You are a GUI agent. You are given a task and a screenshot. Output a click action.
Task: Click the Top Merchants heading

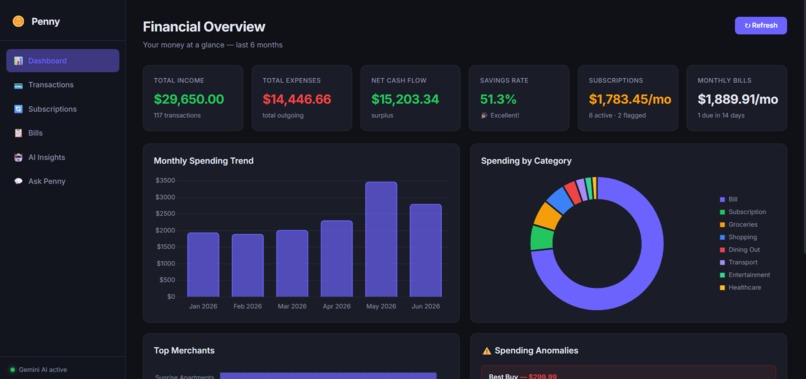[184, 351]
